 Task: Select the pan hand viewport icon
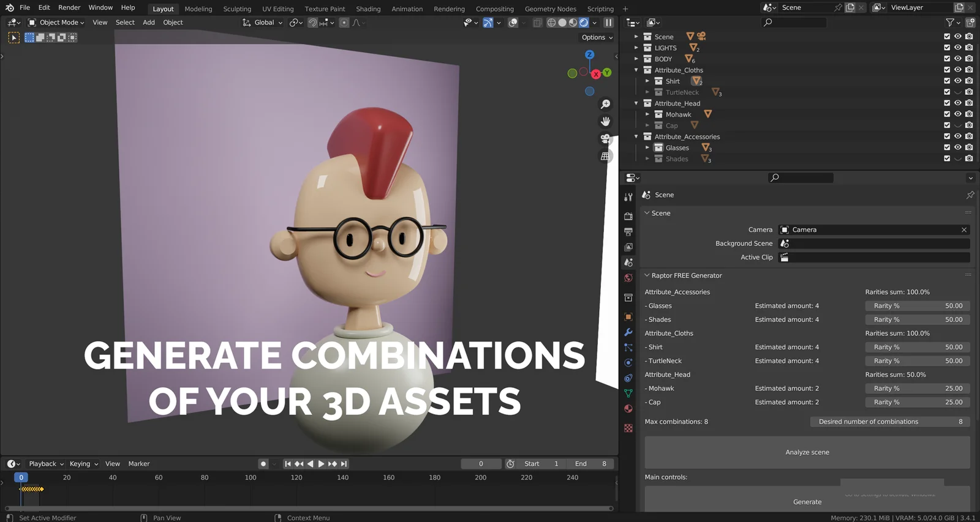pyautogui.click(x=605, y=121)
